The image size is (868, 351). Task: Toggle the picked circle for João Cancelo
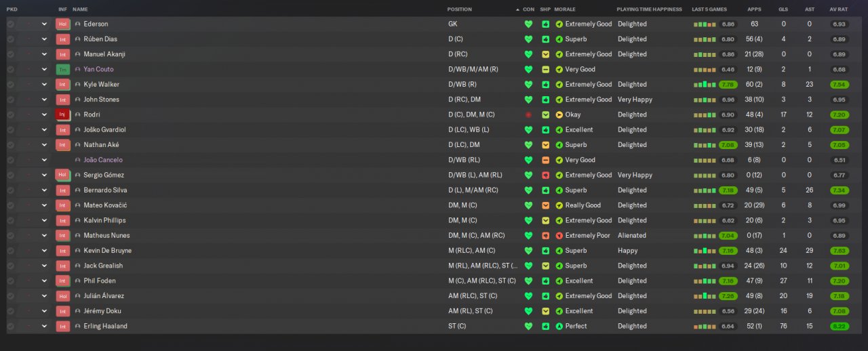coord(10,160)
